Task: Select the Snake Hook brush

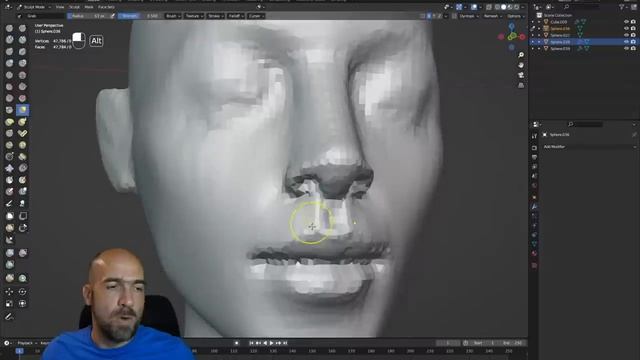Action: tap(22, 122)
